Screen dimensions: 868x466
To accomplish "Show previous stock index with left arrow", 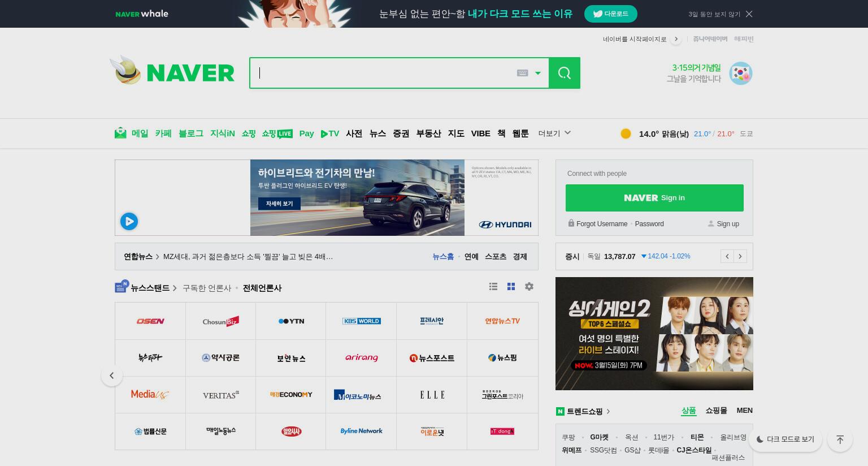I will [x=727, y=256].
